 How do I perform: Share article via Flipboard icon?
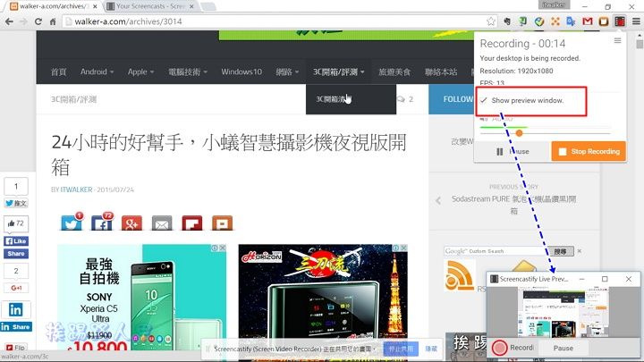pyautogui.click(x=191, y=223)
